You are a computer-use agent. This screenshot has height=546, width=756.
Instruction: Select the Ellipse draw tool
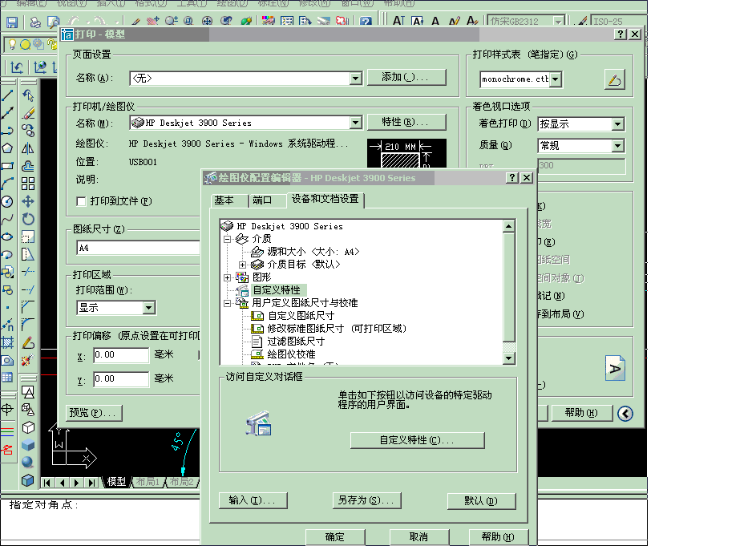7,237
